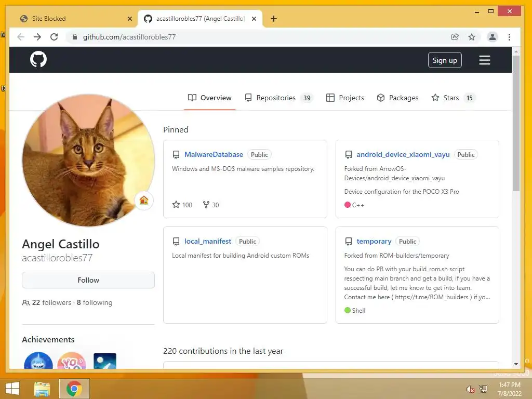View the 8 following link
The image size is (532, 399).
tap(95, 302)
